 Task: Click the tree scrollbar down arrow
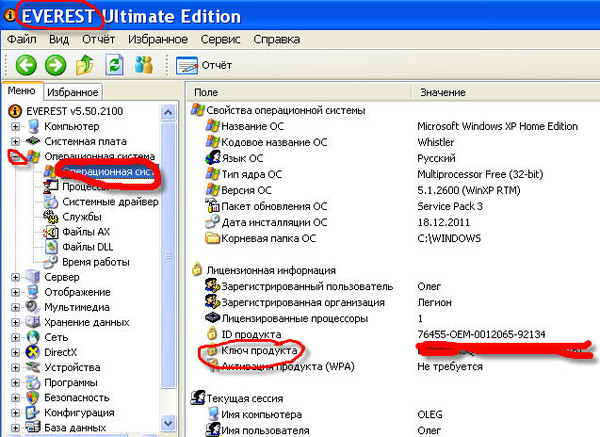click(x=168, y=423)
